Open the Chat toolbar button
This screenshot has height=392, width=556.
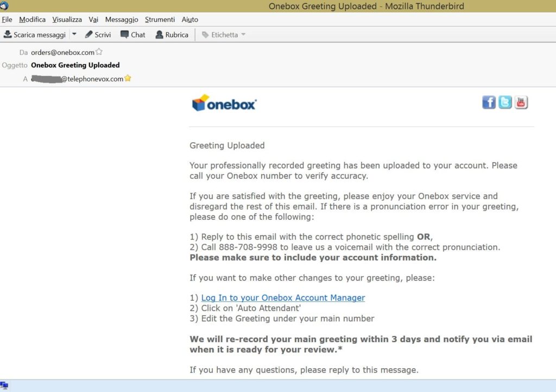point(133,35)
